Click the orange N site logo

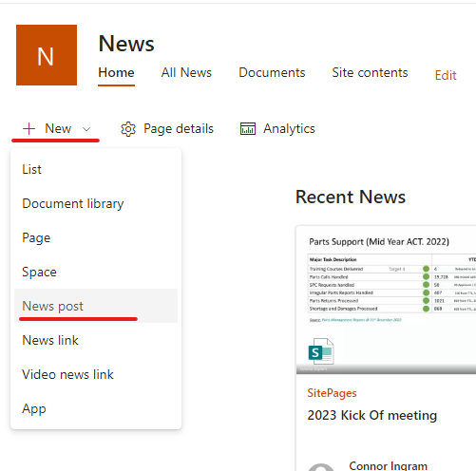coord(47,55)
